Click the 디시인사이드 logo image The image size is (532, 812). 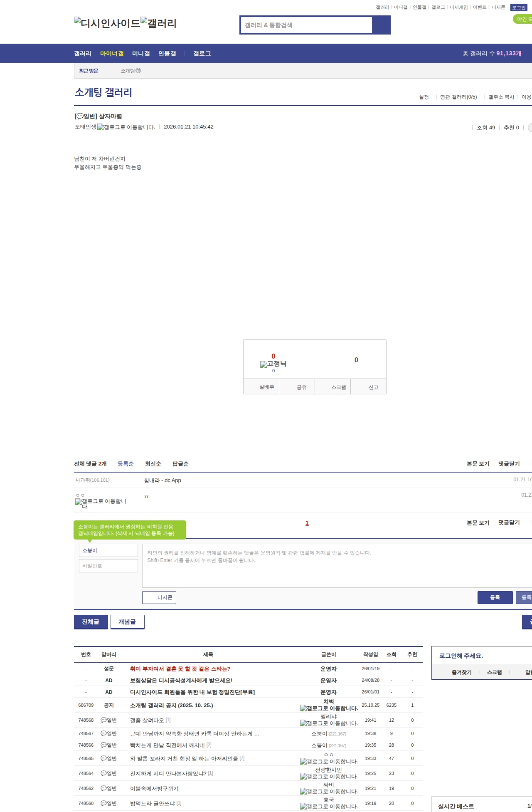pos(107,23)
